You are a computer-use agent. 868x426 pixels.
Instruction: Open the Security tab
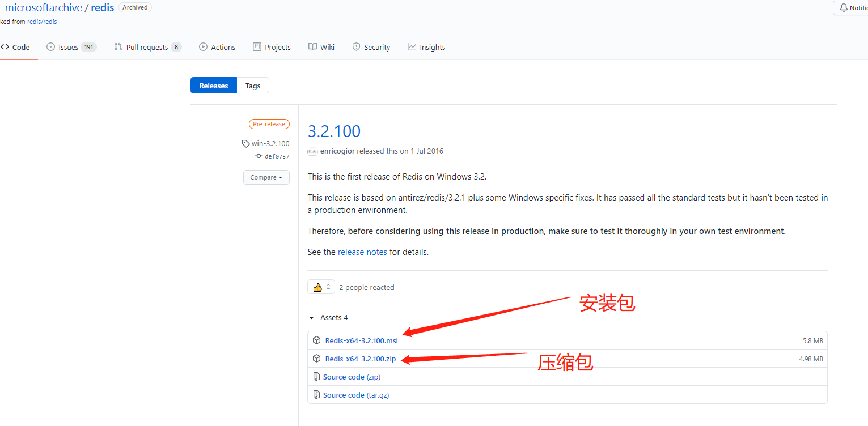point(371,47)
